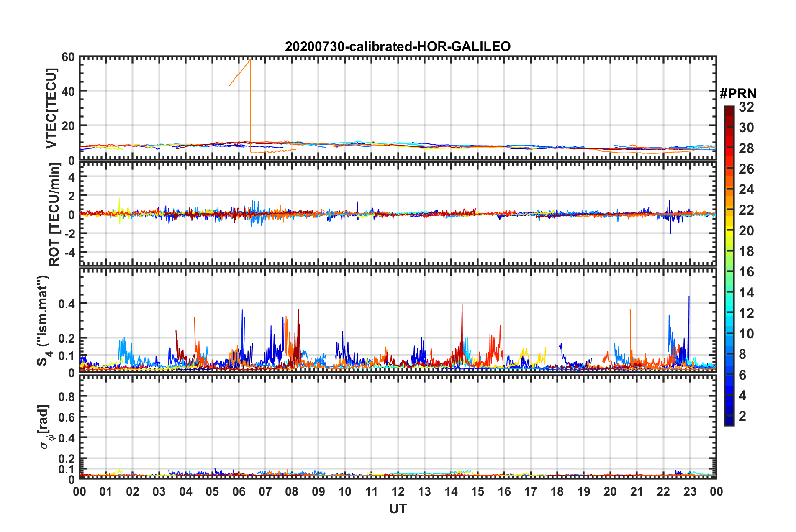Click the PRN color scale bar
The width and height of the screenshot is (796, 532).
click(x=729, y=266)
